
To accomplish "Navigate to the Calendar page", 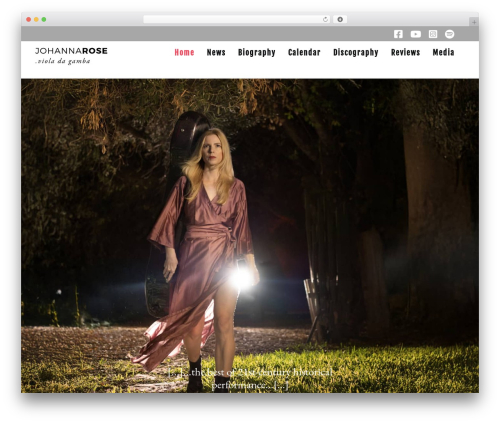I will (x=304, y=52).
